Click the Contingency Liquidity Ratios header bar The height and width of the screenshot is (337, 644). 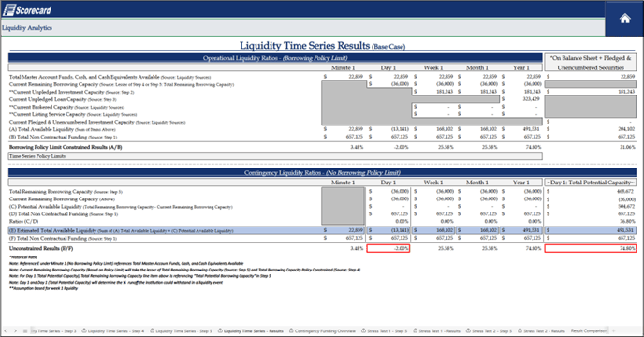322,172
